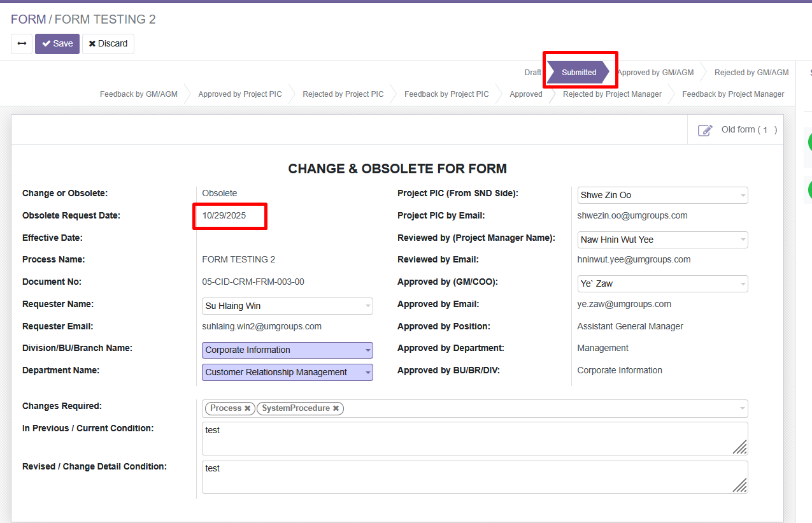Click the email suhlaing.win2@umgroups.com
Viewport: 812px width, 523px height.
coord(262,326)
